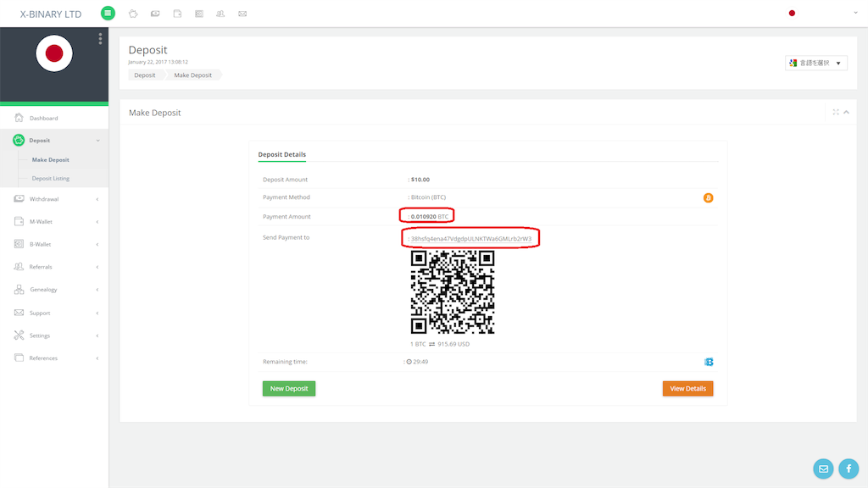
Task: Open the deposit piggy-bank icon in top bar
Action: click(133, 14)
